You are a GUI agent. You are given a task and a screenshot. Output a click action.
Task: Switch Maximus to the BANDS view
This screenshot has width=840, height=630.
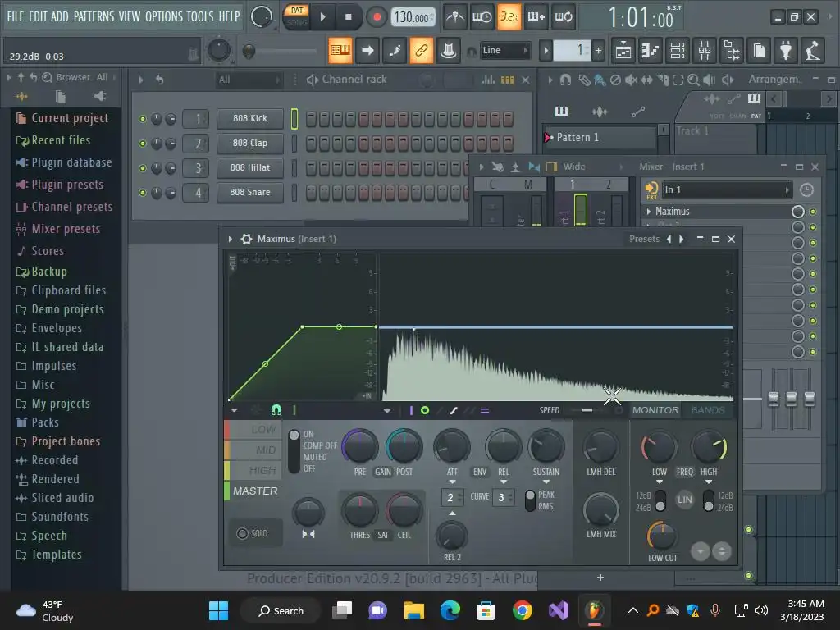point(708,410)
